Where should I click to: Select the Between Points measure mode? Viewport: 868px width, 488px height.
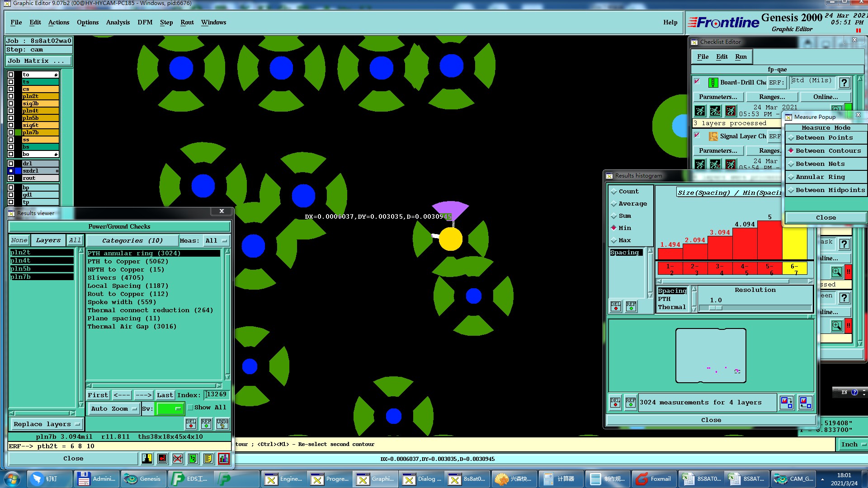[x=824, y=138]
